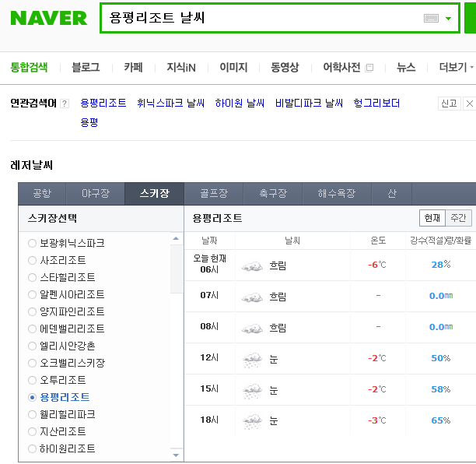Click the ski resort list scrollbar thumb
The image size is (476, 464).
[176, 269]
